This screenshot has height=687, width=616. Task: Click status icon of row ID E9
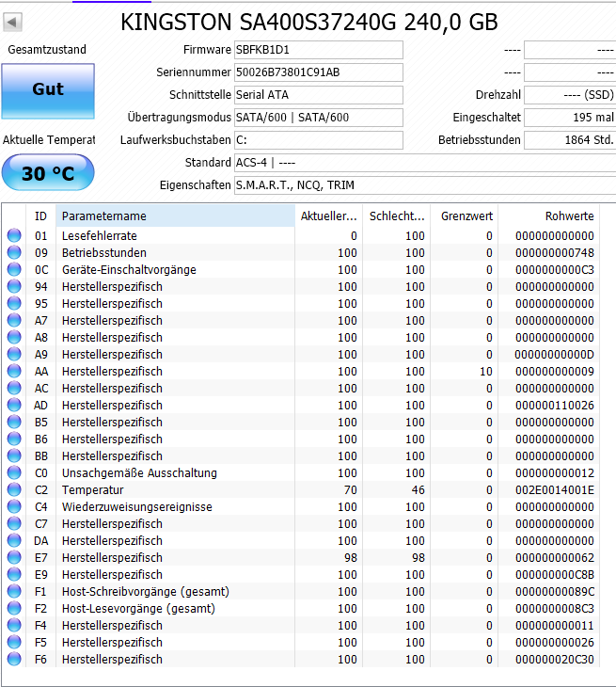pos(14,574)
